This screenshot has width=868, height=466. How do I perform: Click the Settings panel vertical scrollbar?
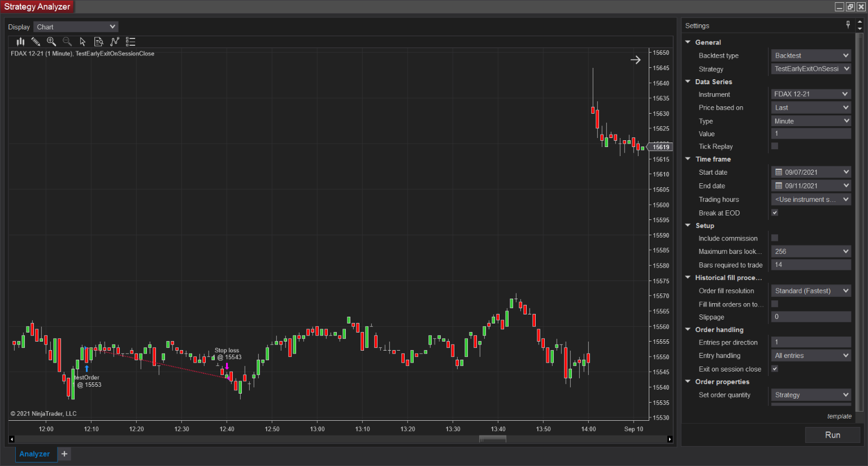pos(860,222)
